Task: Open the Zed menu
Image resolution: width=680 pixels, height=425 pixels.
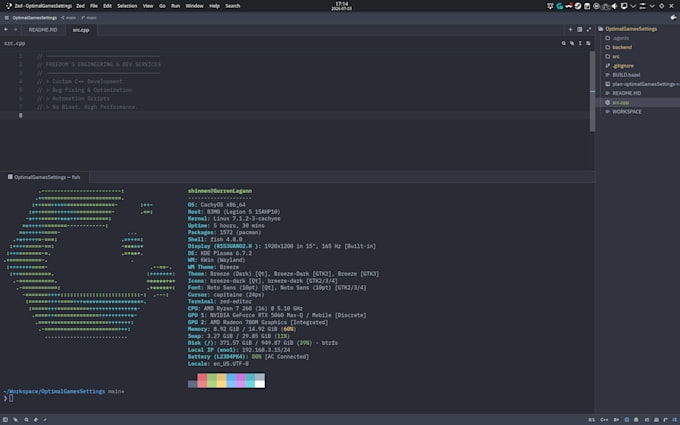Action: [80, 6]
